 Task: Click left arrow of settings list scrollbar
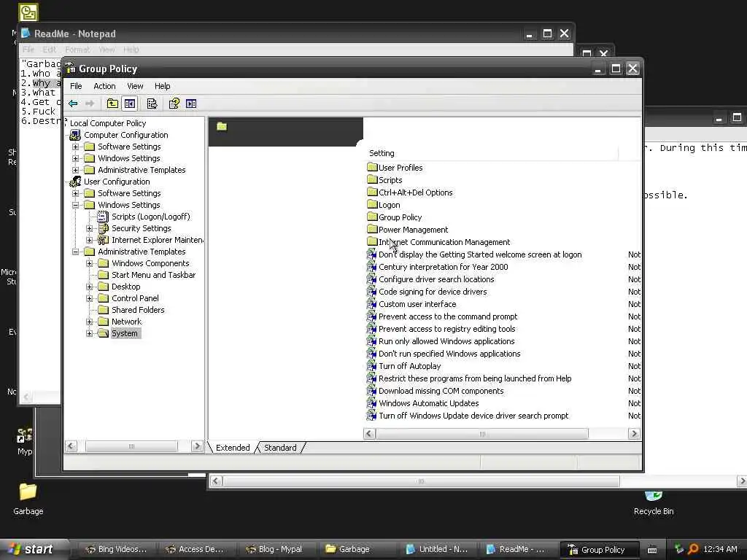point(369,434)
